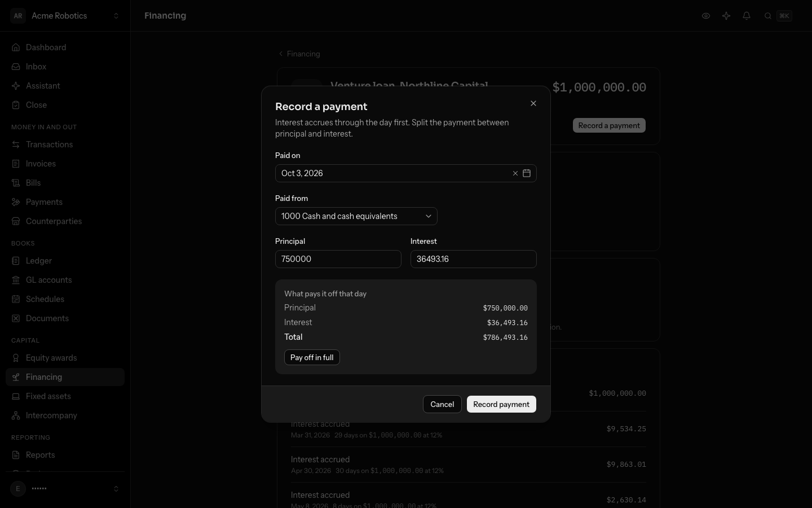Go to Dashboard in sidebar

pos(65,47)
